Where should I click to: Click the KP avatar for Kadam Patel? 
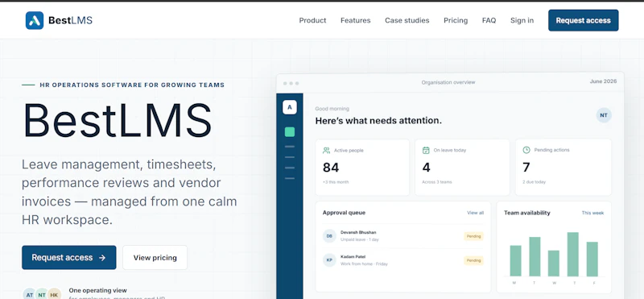329,260
